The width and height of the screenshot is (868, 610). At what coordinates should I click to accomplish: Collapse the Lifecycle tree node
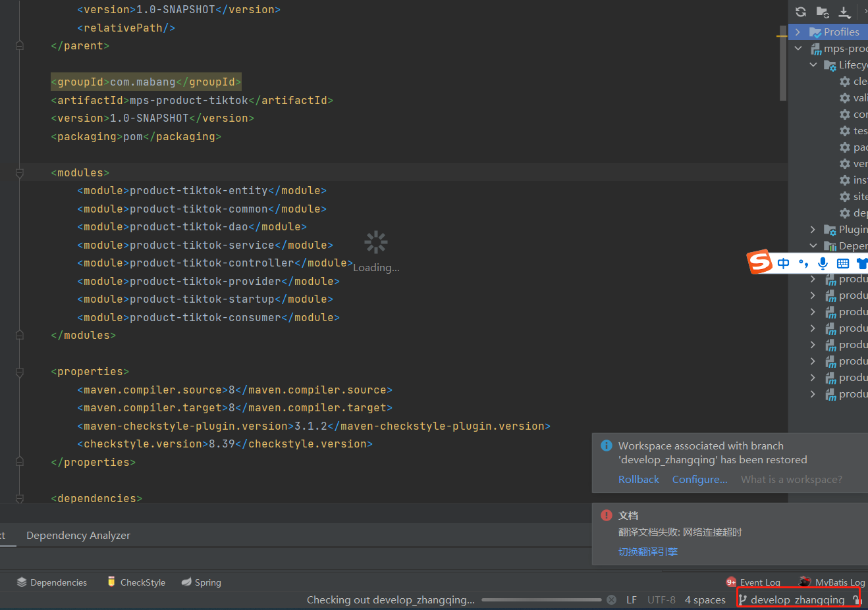[813, 65]
